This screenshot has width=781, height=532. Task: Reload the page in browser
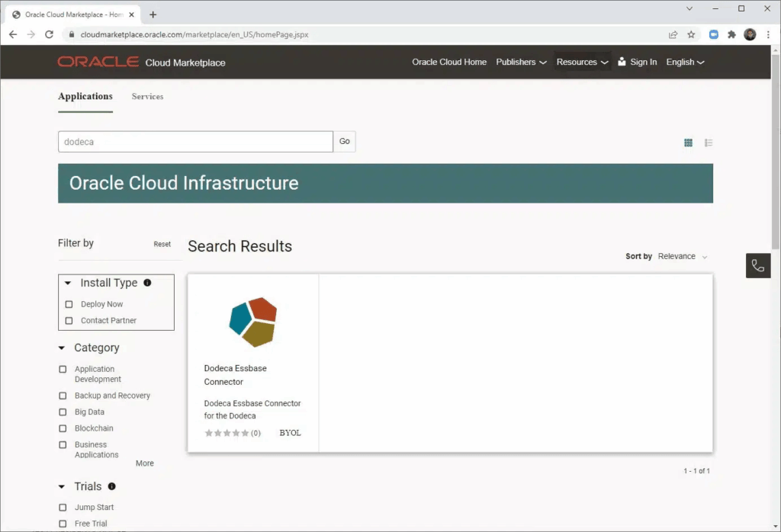click(50, 34)
